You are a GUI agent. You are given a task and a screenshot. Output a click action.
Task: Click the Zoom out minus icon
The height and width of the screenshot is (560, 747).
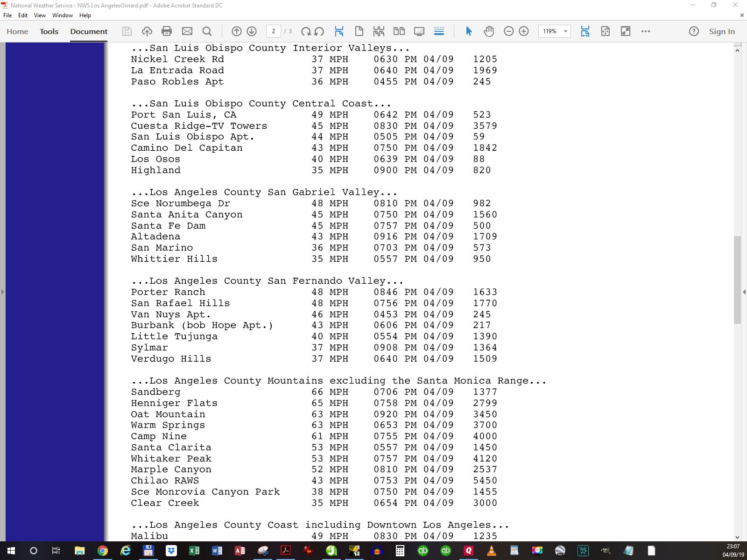[509, 31]
